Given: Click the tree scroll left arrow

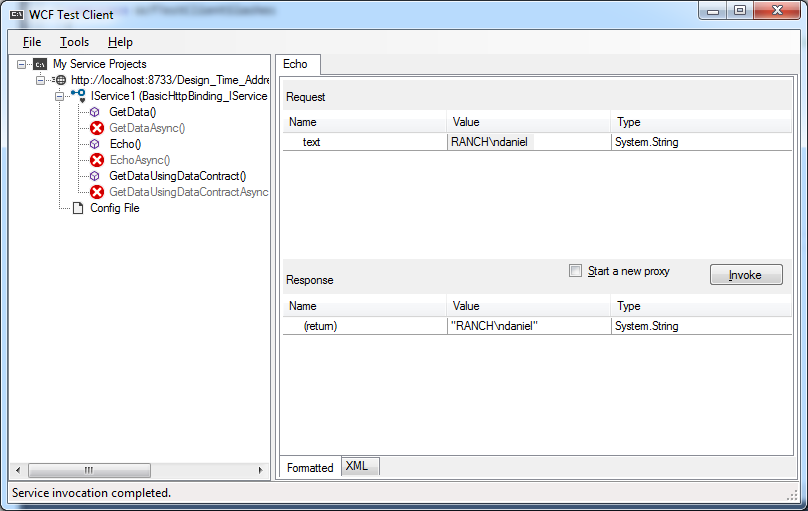Looking at the screenshot, I should [18, 470].
